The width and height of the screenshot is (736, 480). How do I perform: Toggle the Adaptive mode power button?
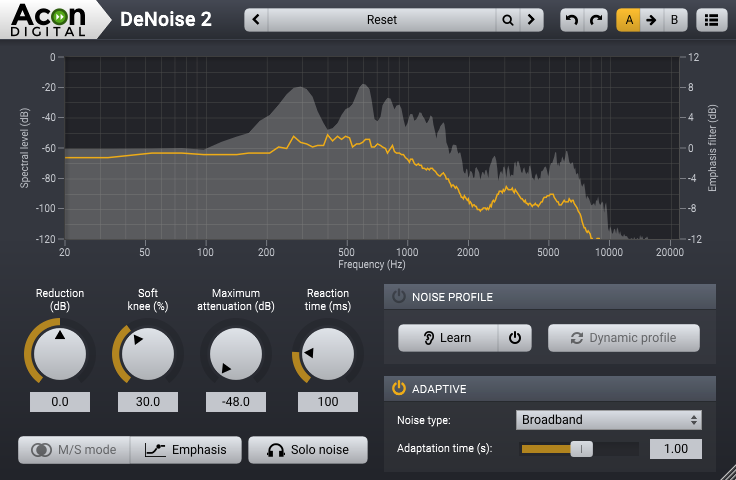click(399, 389)
